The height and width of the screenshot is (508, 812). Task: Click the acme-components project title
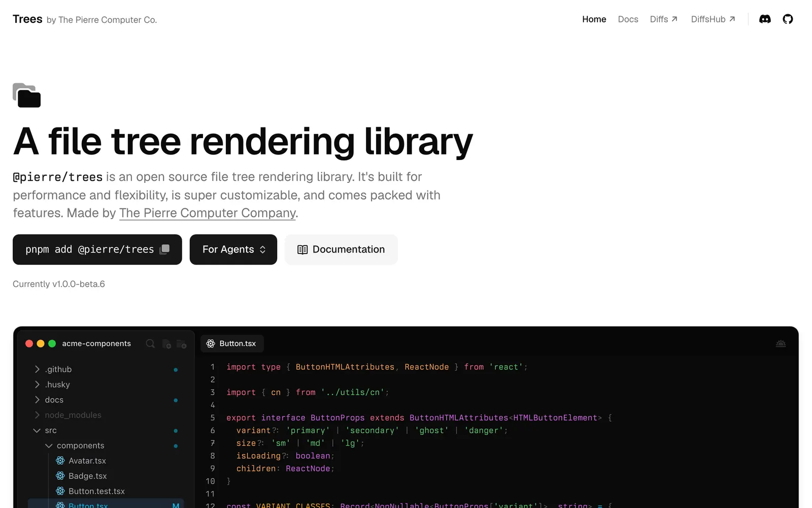(x=96, y=344)
